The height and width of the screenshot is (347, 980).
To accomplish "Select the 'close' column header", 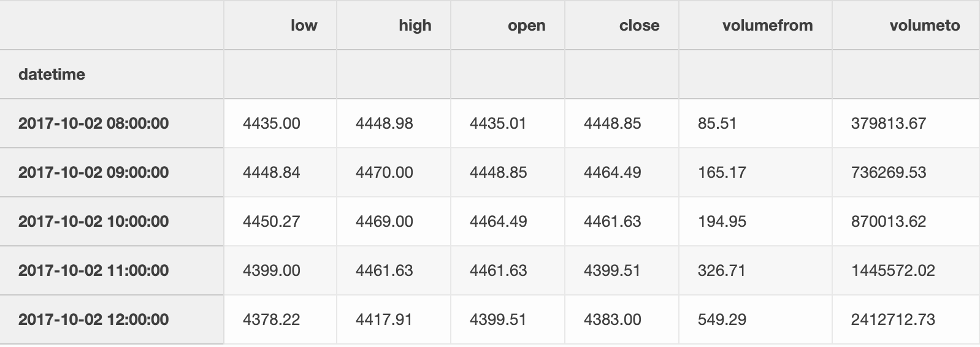I will pos(639,25).
